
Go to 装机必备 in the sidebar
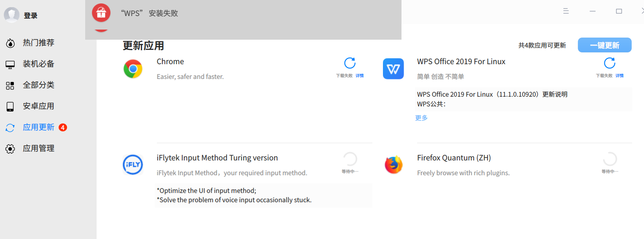[38, 64]
